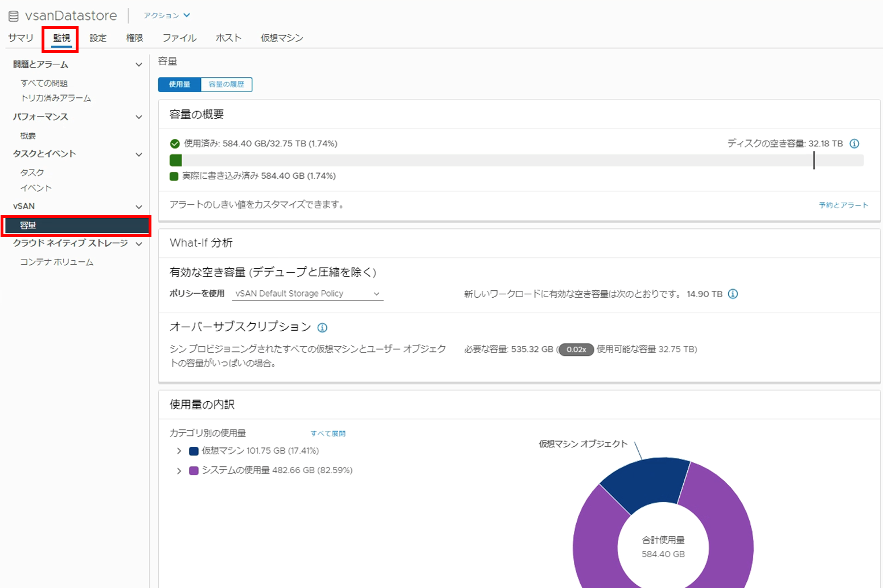Viewport: 883px width, 588px height.
Task: Select 概要 under パフォーマンス
Action: point(28,135)
